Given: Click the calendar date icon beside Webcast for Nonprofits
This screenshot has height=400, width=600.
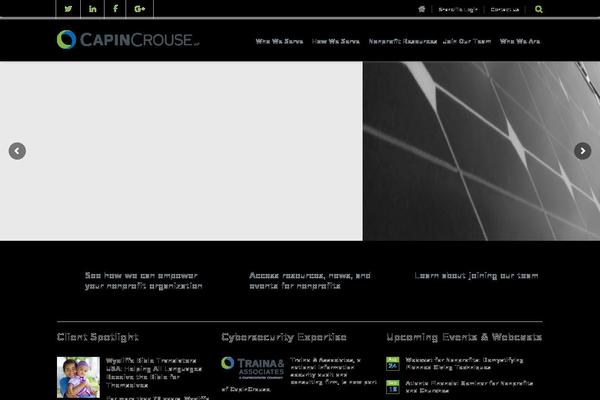Looking at the screenshot, I should (393, 364).
